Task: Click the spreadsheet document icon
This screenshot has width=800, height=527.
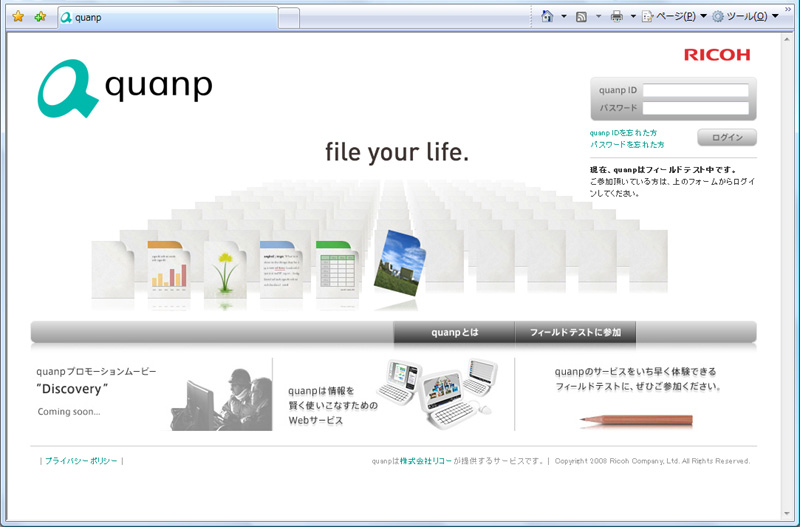Action: (x=338, y=270)
